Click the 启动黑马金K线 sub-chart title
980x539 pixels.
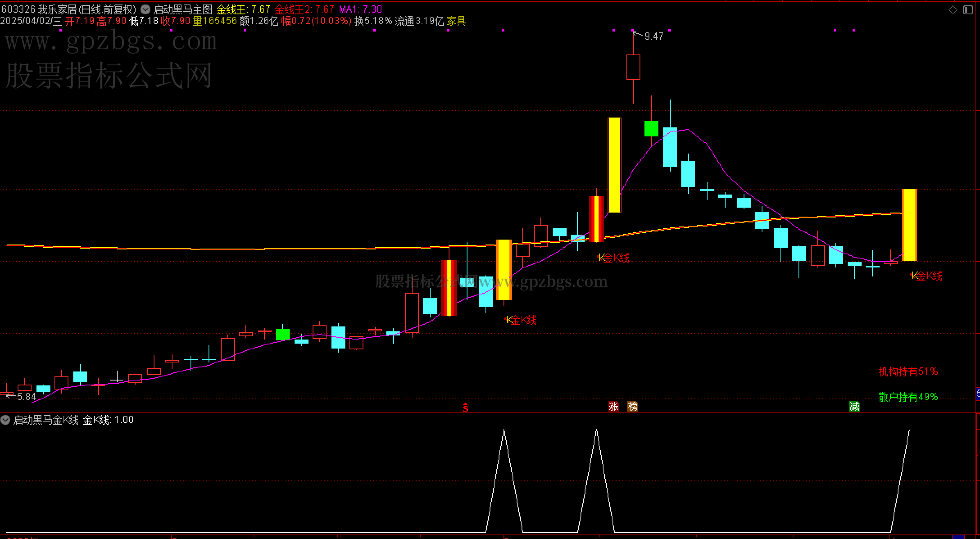46,420
